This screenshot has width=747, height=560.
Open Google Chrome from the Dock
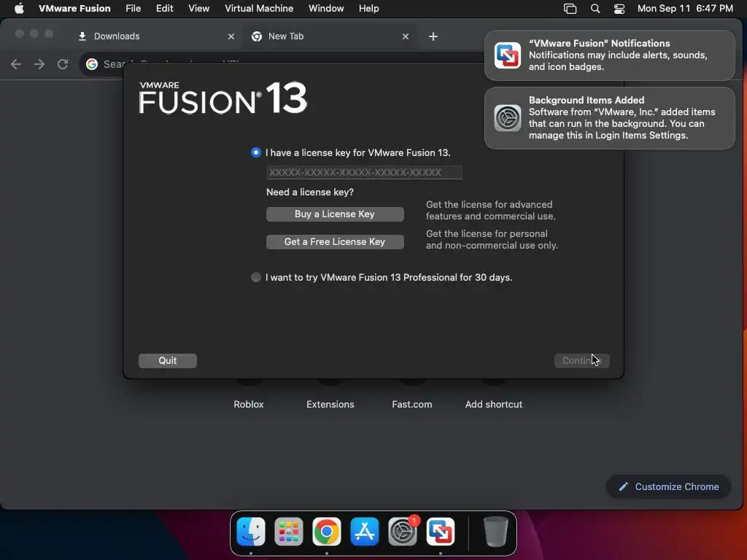[326, 532]
